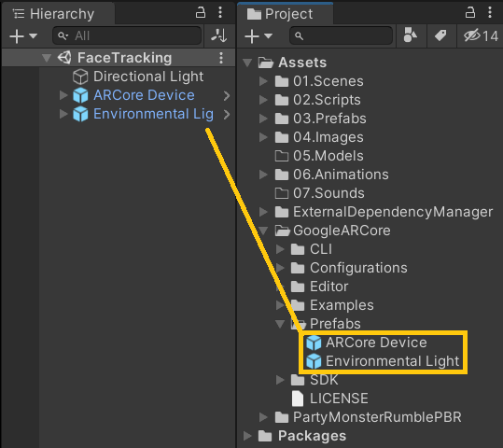The height and width of the screenshot is (448, 503).
Task: Click the Directional Light cube icon
Action: tap(80, 77)
